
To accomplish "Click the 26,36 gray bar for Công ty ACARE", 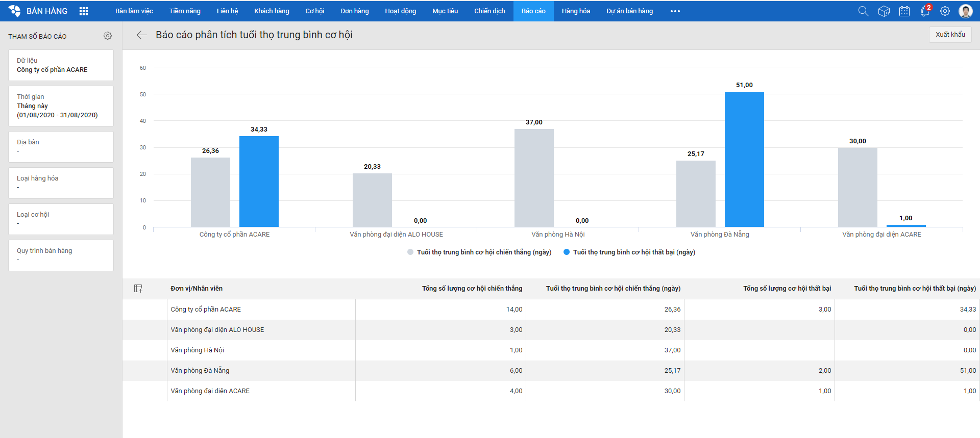I will pyautogui.click(x=210, y=192).
